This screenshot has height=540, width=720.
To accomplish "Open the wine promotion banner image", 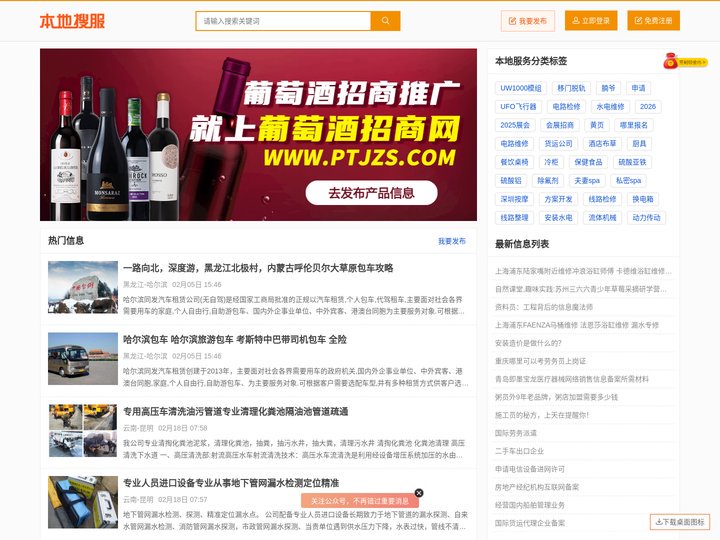I will pyautogui.click(x=258, y=135).
